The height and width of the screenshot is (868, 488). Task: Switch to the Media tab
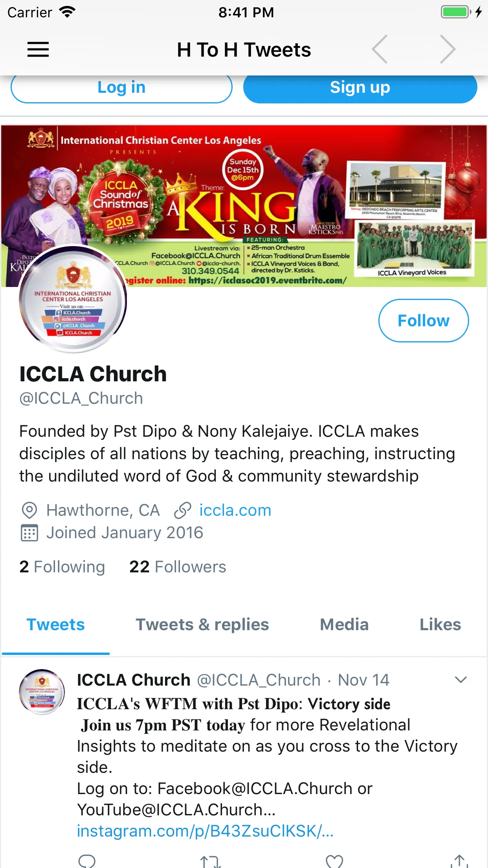(344, 625)
